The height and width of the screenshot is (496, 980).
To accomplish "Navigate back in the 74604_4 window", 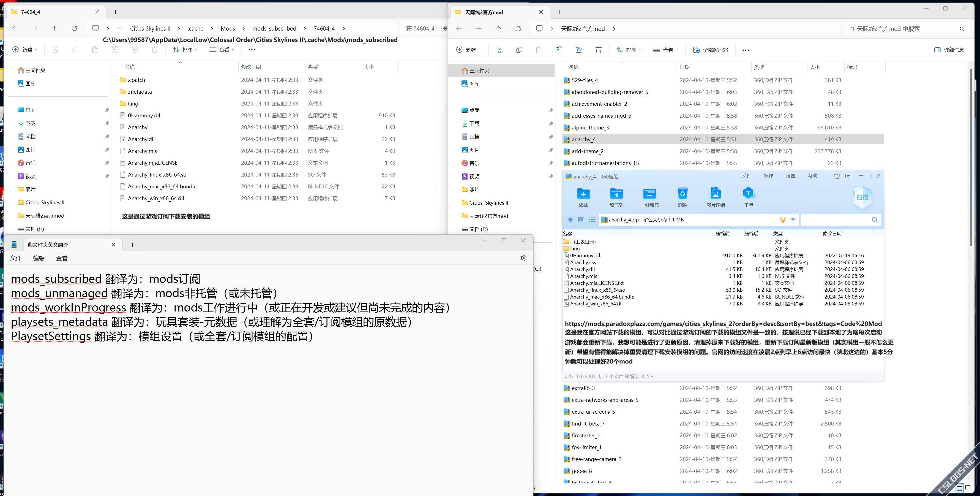I will tap(15, 28).
